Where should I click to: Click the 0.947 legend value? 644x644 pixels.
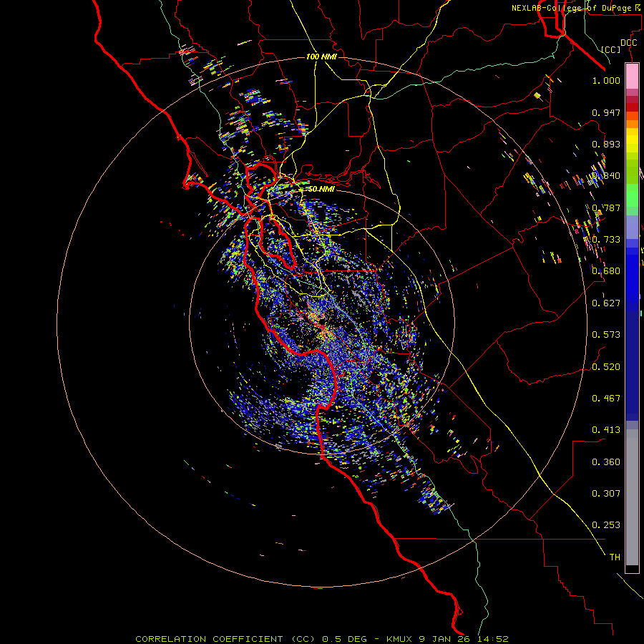606,112
